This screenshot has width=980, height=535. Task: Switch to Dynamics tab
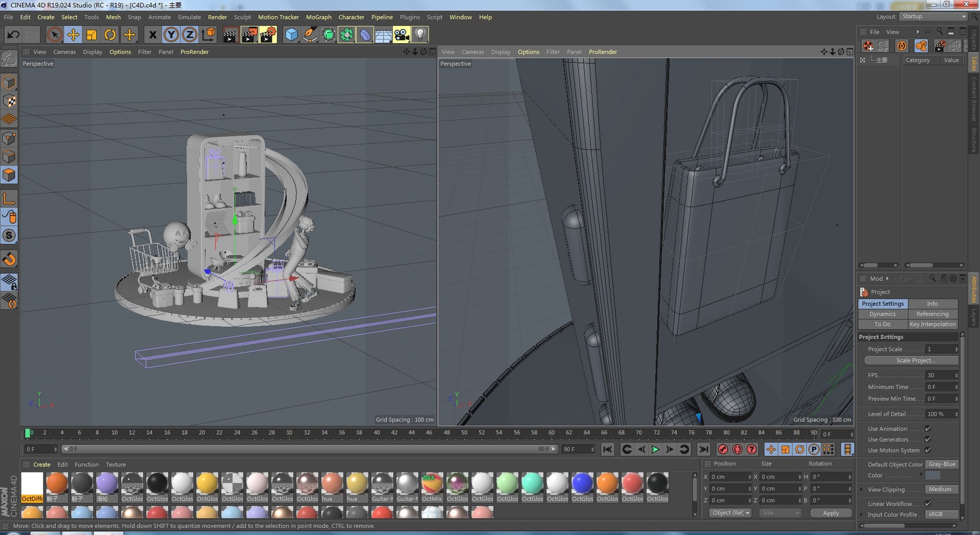coord(883,314)
